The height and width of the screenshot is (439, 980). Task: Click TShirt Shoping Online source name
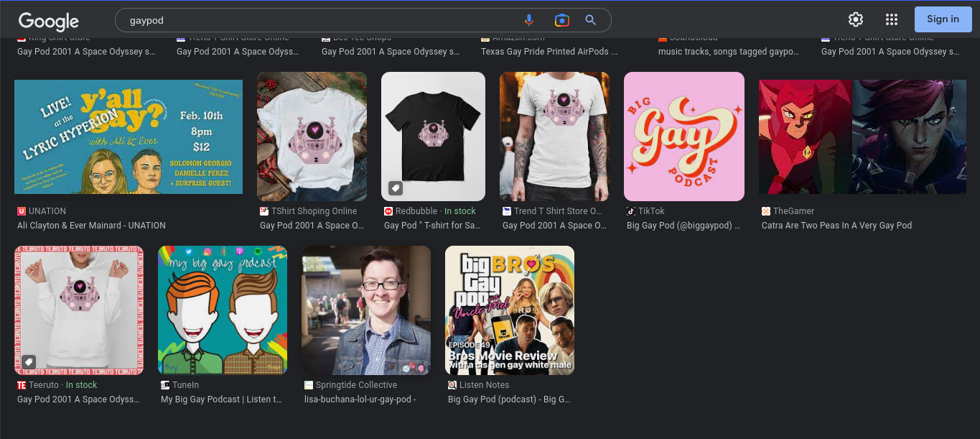314,211
